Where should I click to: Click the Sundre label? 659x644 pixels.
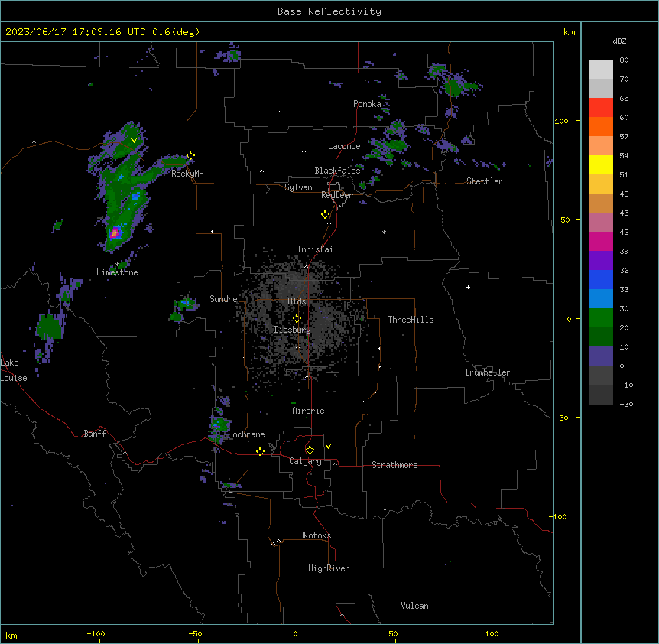click(x=223, y=299)
